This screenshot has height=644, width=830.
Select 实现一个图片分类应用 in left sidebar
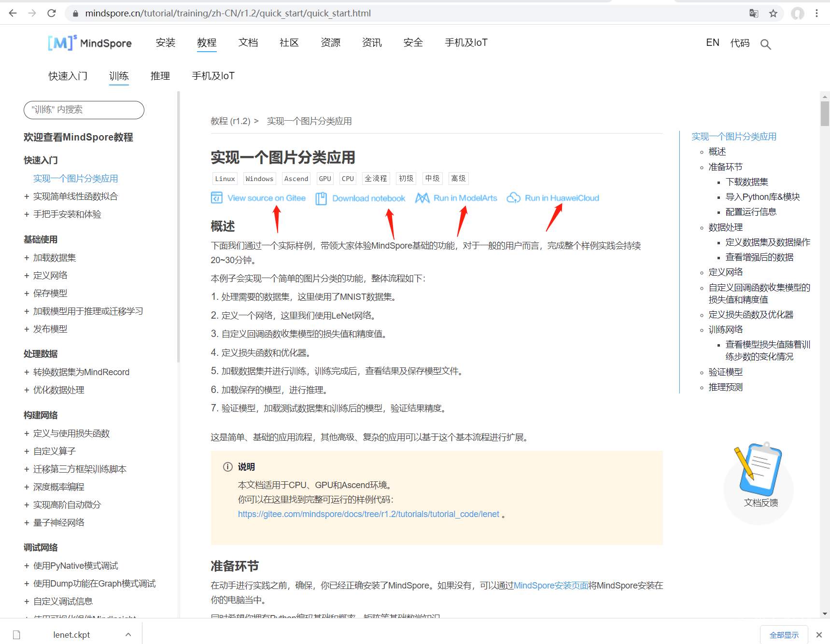pyautogui.click(x=75, y=179)
